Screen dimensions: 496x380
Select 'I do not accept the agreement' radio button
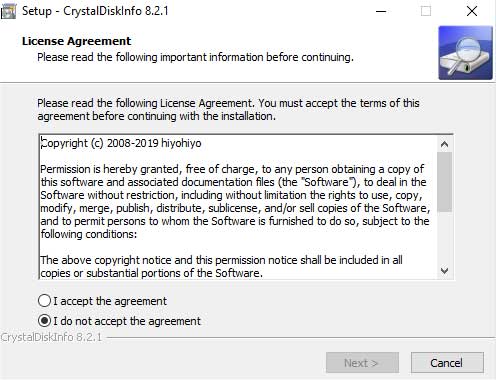44,321
